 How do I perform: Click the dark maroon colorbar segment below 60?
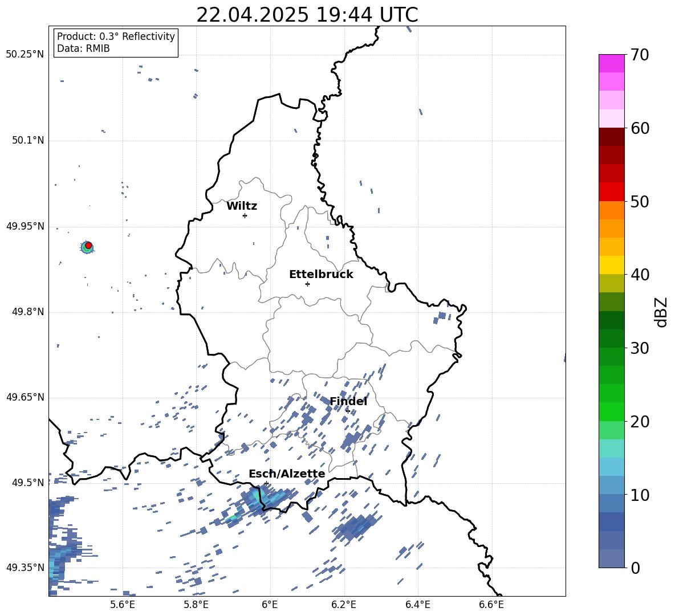pos(611,136)
